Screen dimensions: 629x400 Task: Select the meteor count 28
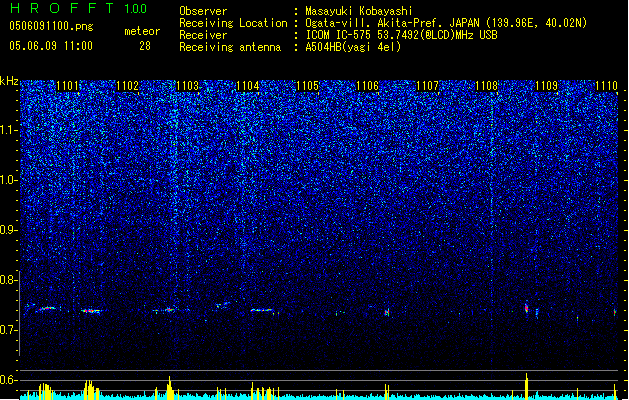tap(145, 46)
